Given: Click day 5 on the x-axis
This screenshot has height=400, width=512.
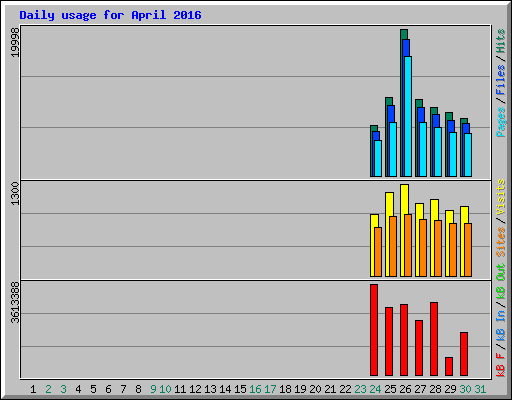Looking at the screenshot, I should click(93, 389).
